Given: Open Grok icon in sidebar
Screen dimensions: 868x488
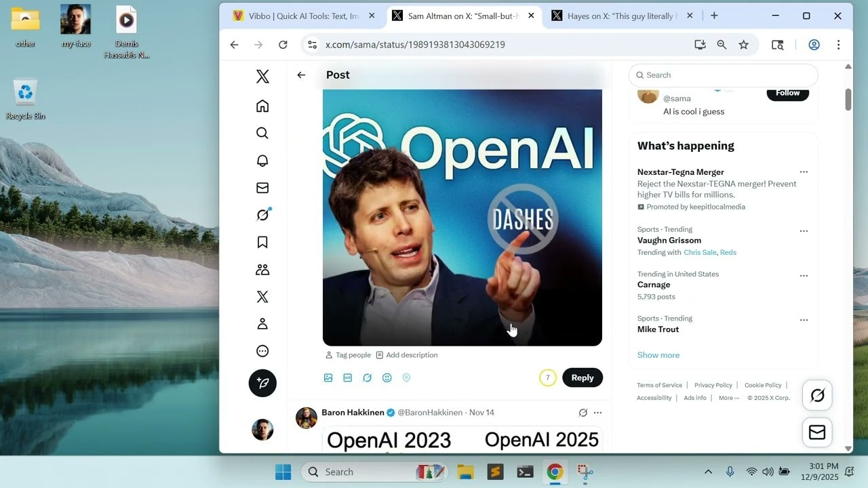Looking at the screenshot, I should pos(262,215).
